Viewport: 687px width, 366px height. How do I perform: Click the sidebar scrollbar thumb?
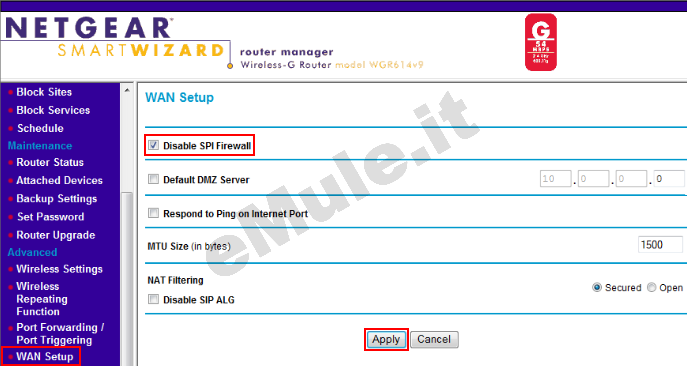127,278
